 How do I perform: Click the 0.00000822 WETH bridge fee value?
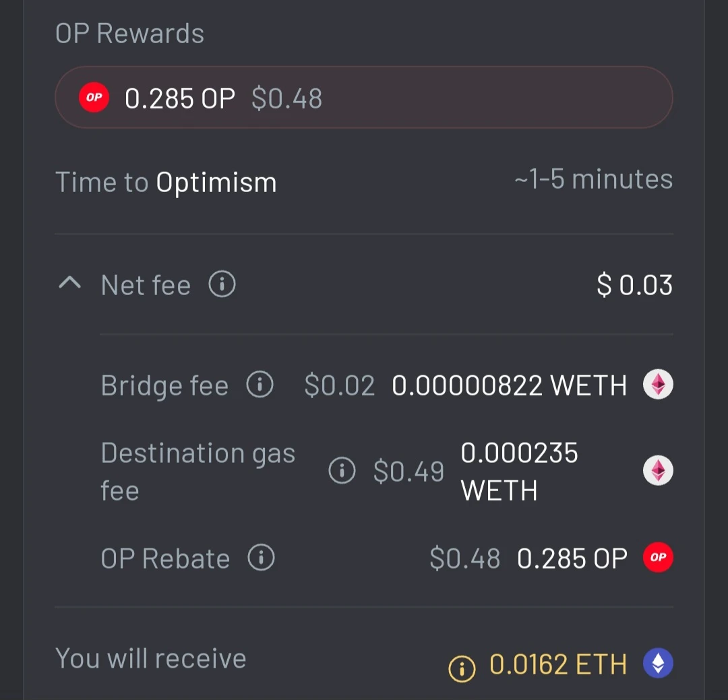[x=510, y=385]
